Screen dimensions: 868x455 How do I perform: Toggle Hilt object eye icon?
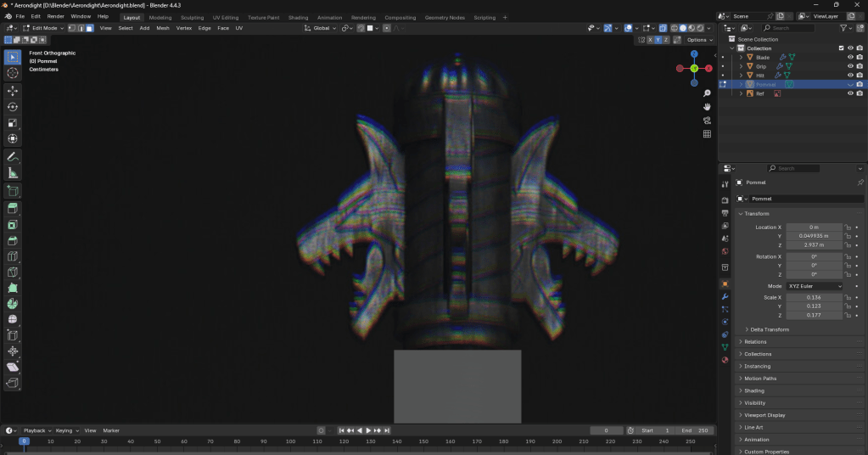coord(849,76)
